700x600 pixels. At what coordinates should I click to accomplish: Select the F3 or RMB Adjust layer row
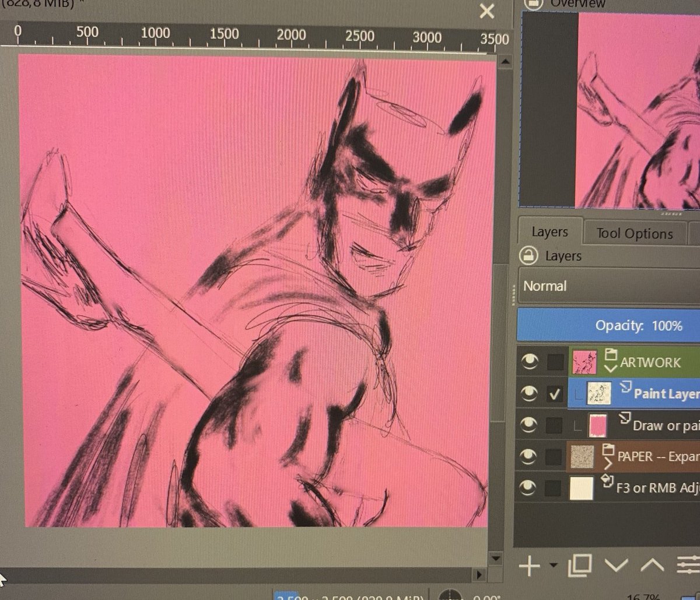(x=633, y=487)
